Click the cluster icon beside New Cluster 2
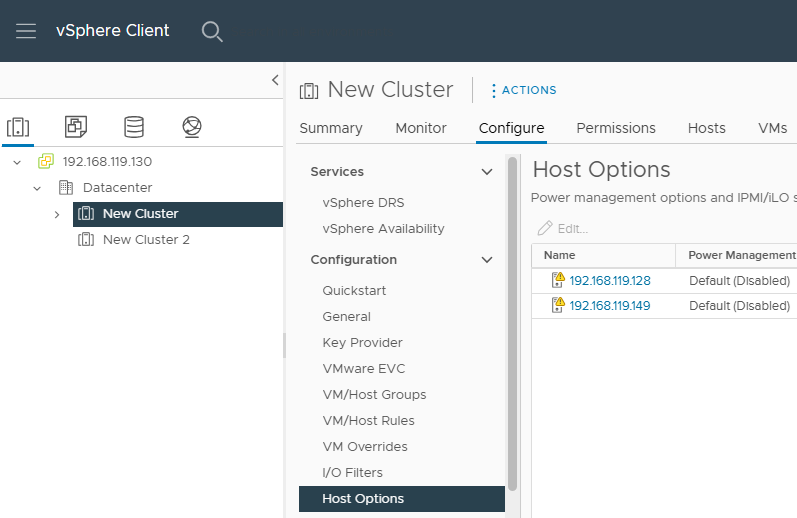 86,239
